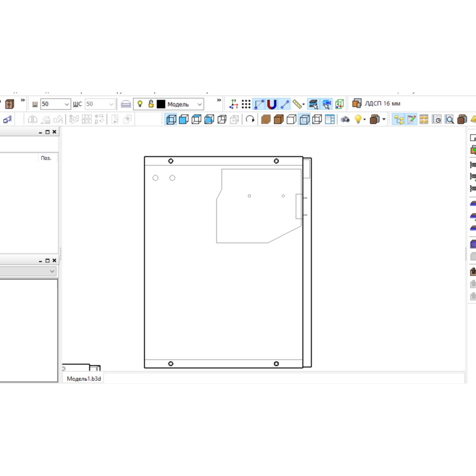Switch to the Модель1.b3d document tab
Screen dimensions: 476x476
click(84, 378)
